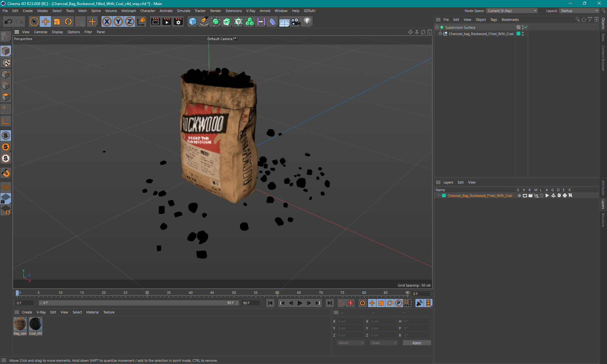Open the Spline Pen tool
The width and height of the screenshot is (607, 364).
click(204, 21)
